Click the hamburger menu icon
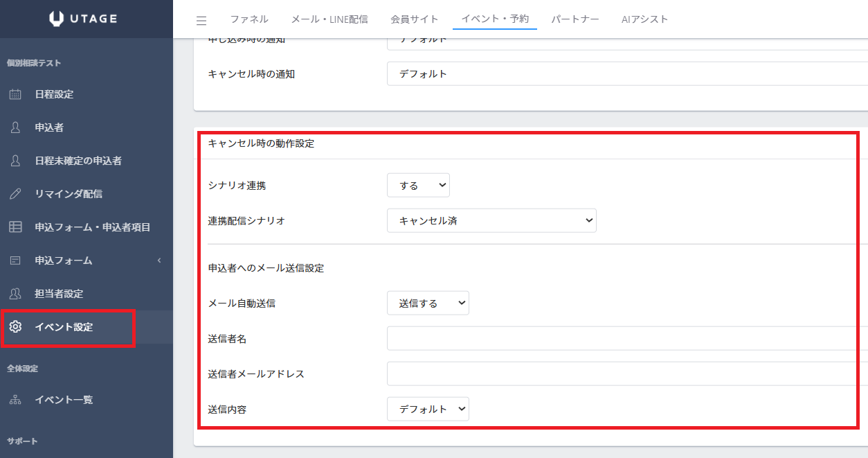This screenshot has width=868, height=458. pos(201,20)
